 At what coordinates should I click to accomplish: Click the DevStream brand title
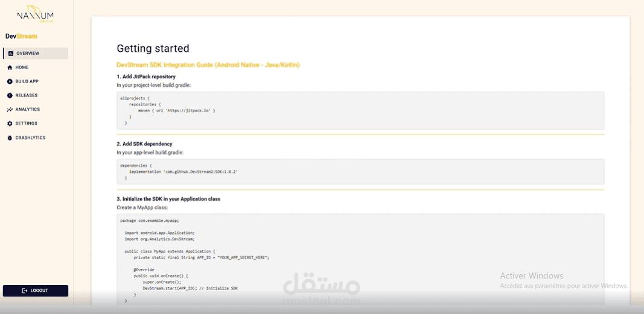click(21, 36)
